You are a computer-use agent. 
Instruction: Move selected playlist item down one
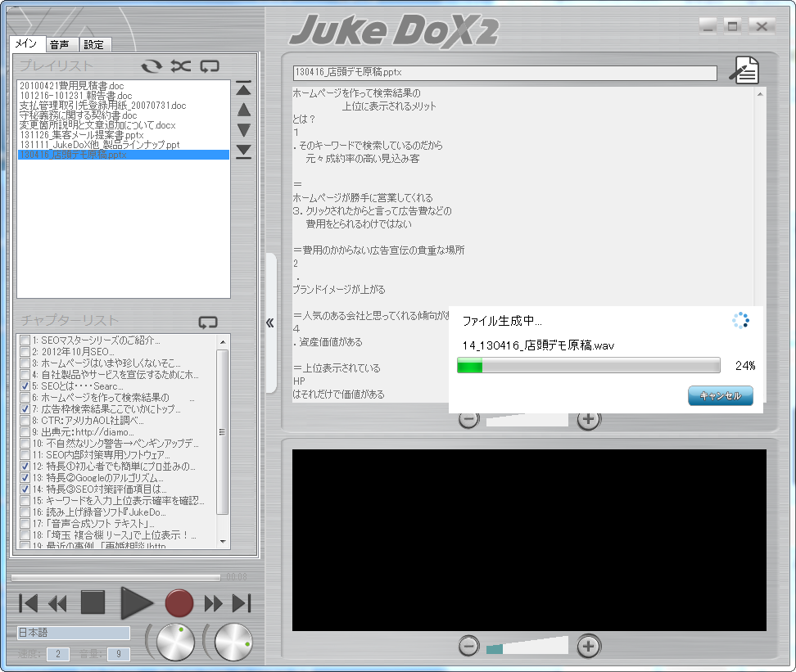click(x=244, y=130)
